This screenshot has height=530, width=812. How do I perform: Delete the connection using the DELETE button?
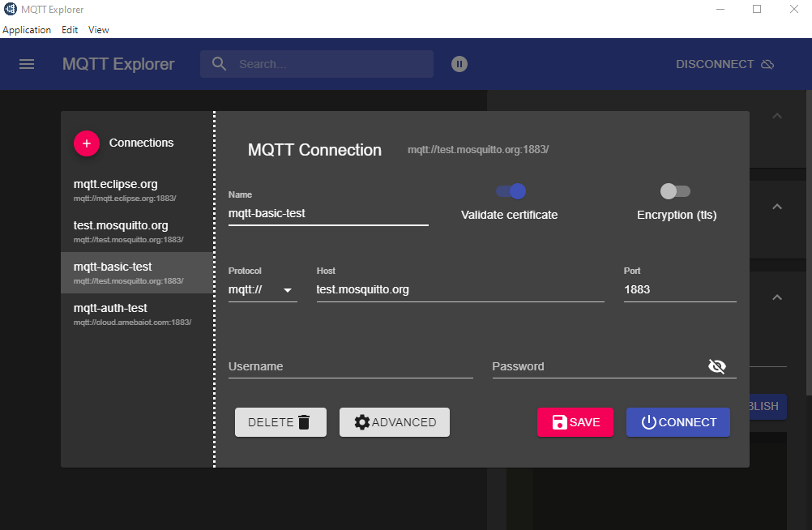[x=280, y=422]
